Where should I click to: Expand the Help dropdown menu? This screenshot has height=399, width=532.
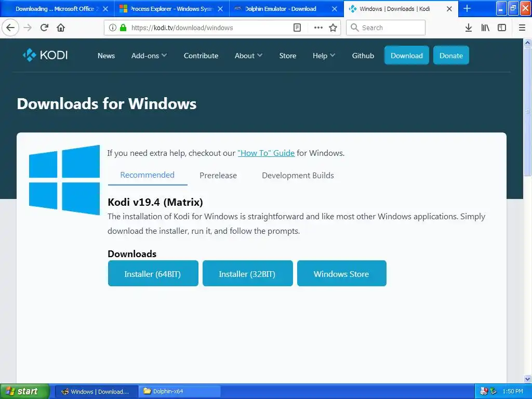click(324, 56)
